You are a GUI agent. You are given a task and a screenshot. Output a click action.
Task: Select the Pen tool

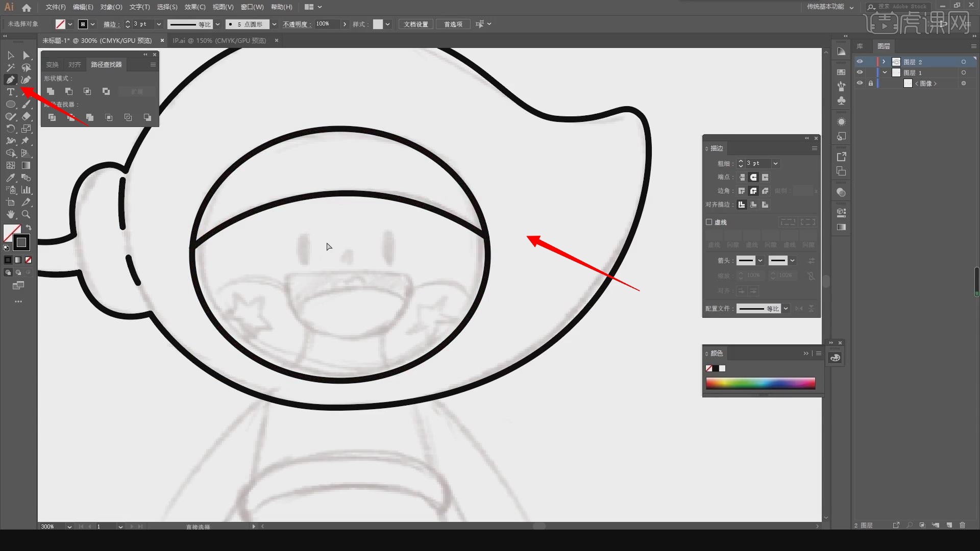(10, 80)
